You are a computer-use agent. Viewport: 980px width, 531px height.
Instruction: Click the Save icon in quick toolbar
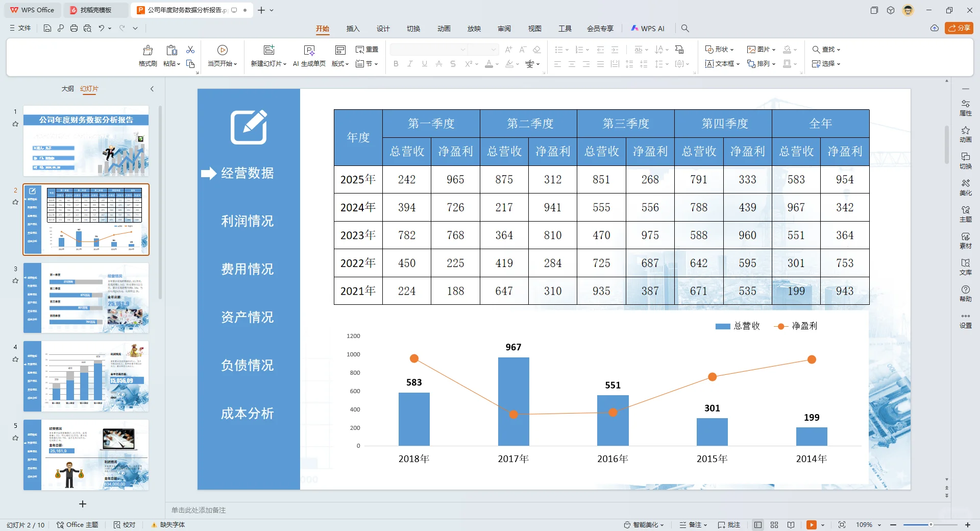pos(47,28)
